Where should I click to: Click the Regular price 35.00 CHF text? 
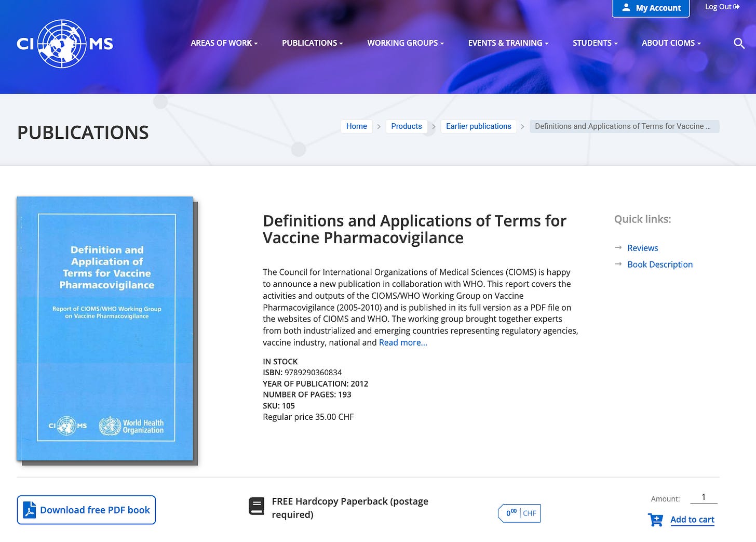[308, 417]
